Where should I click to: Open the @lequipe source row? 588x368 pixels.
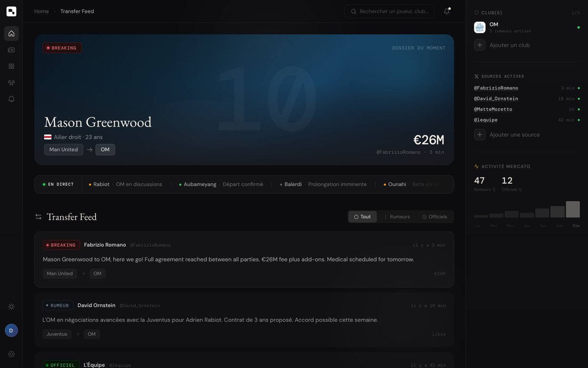click(527, 120)
